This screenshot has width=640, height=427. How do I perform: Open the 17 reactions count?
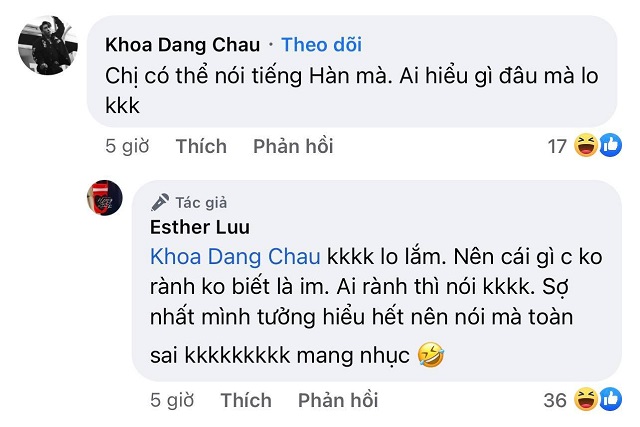tap(557, 147)
